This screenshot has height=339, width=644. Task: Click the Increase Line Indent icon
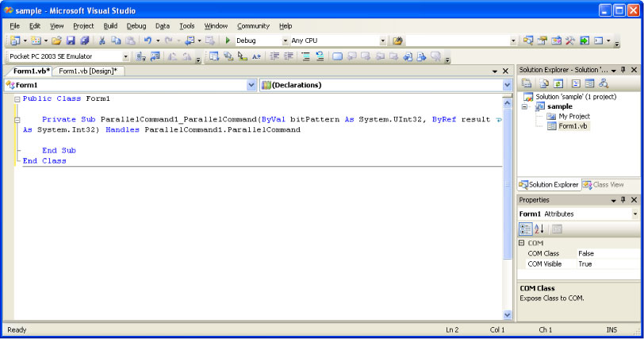click(x=289, y=56)
